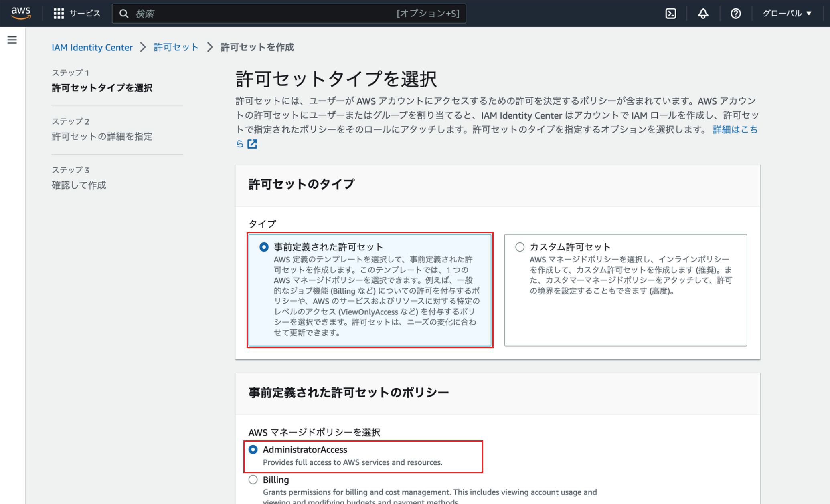Expand the hamburger side navigation menu

click(x=12, y=40)
